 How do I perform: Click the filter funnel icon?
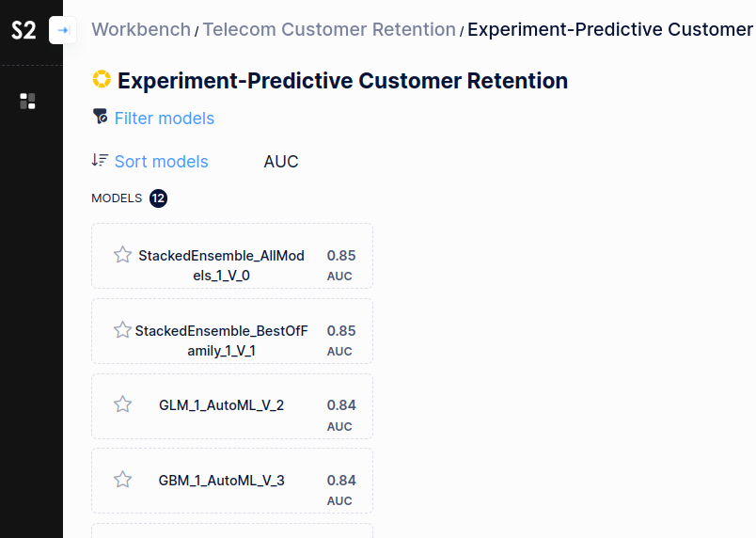click(100, 117)
